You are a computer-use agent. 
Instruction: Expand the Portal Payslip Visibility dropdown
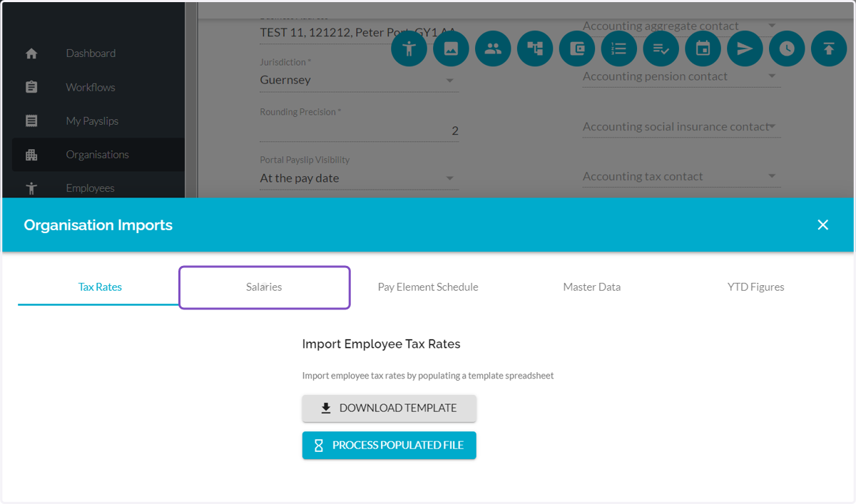click(359, 178)
